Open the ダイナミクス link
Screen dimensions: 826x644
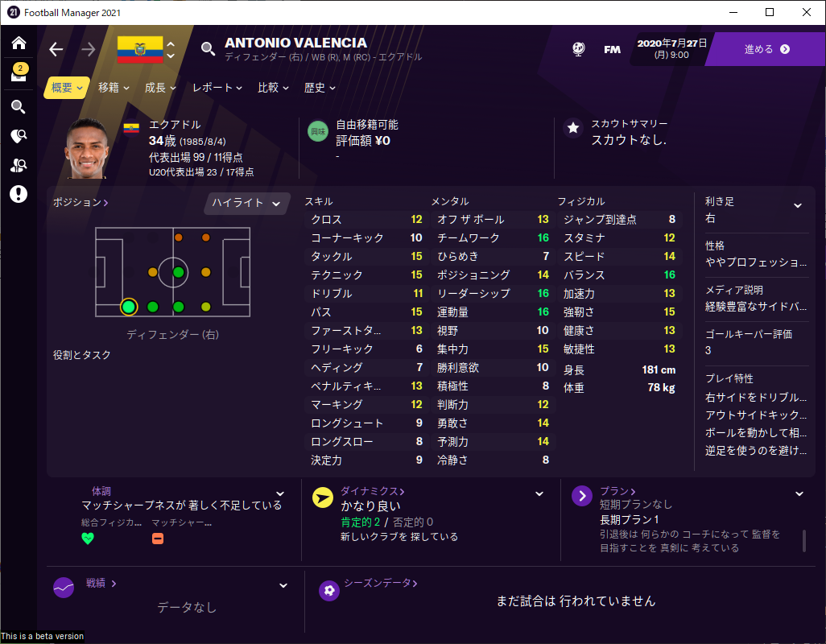pyautogui.click(x=372, y=491)
